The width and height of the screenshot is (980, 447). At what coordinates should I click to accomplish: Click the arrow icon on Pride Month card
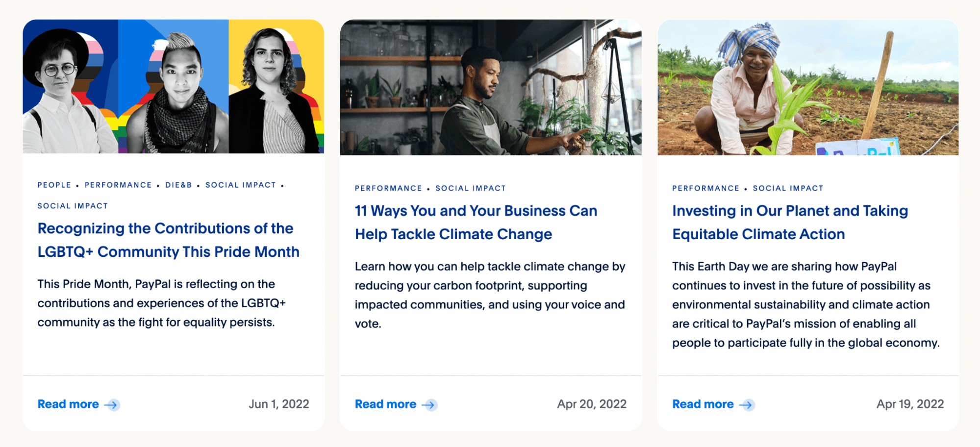point(112,405)
